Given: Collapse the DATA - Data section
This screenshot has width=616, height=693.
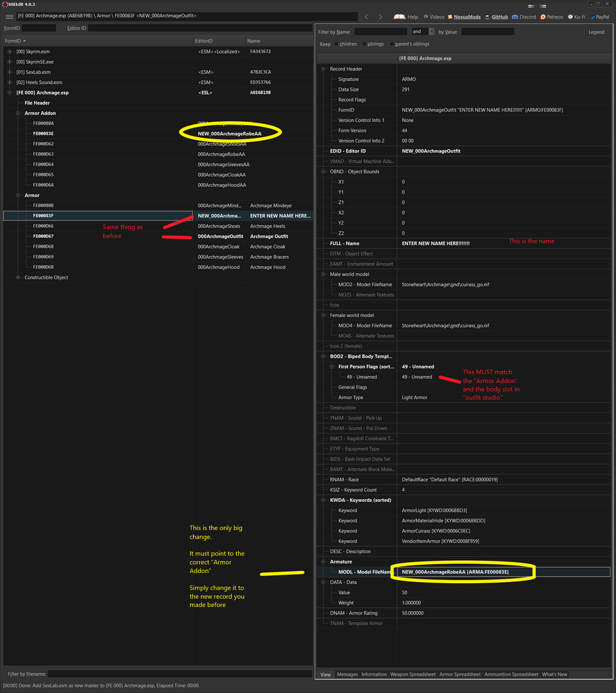Looking at the screenshot, I should 323,582.
